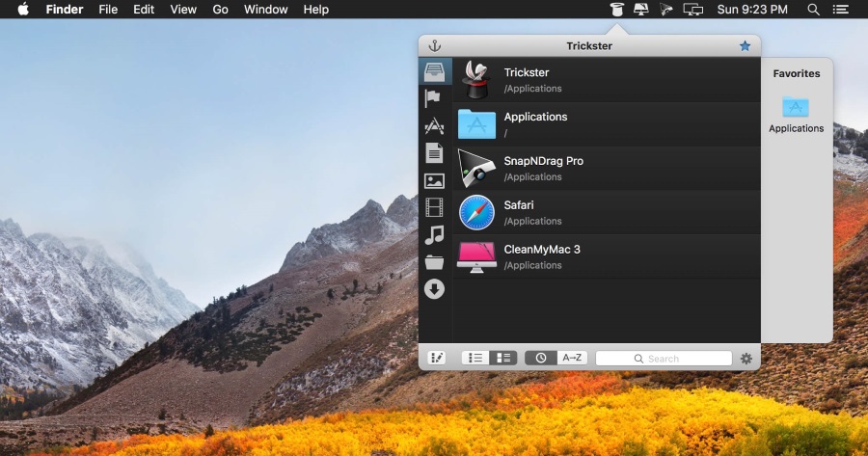The width and height of the screenshot is (868, 456).
Task: Sort files by recent time
Action: [540, 358]
